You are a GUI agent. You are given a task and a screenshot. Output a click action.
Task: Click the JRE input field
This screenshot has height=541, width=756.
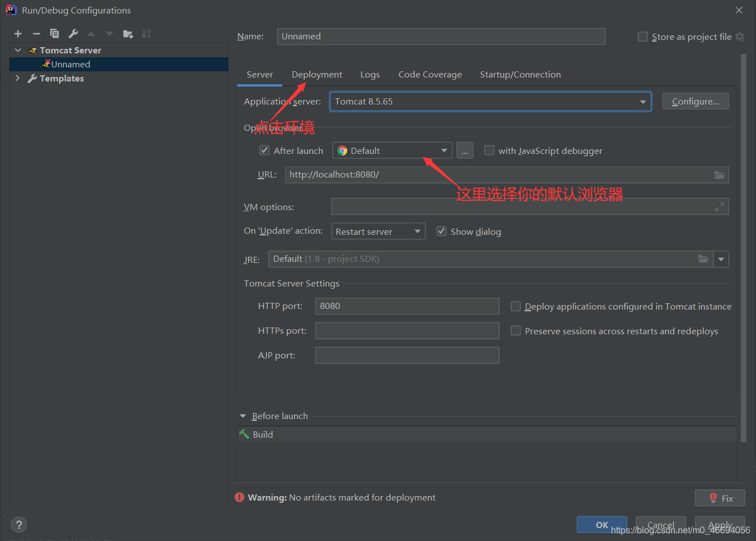[491, 259]
